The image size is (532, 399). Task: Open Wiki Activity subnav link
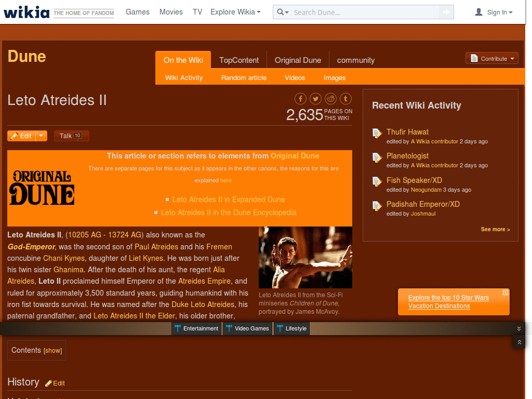(x=184, y=78)
